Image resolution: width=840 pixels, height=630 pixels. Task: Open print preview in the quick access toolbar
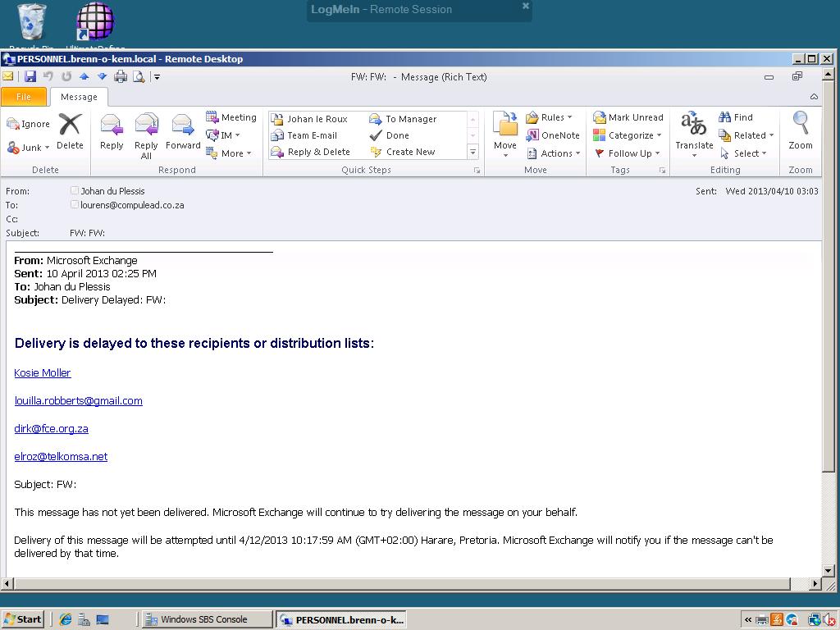click(139, 76)
